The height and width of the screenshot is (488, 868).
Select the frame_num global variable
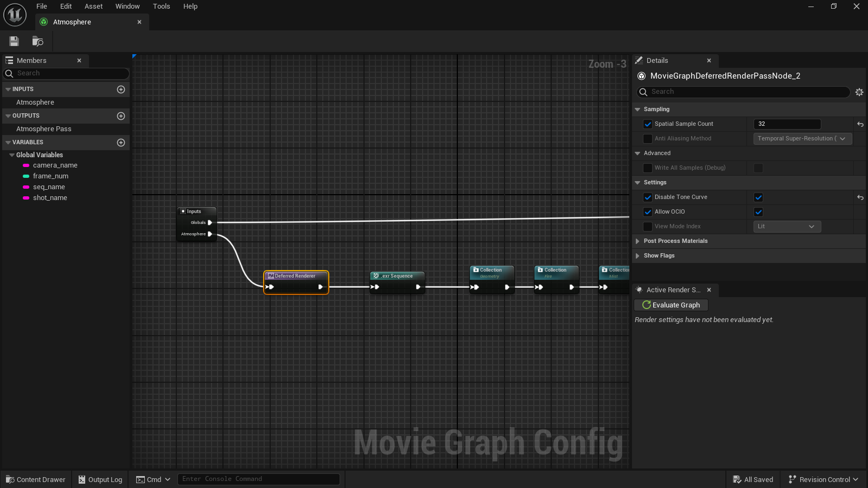pyautogui.click(x=50, y=176)
